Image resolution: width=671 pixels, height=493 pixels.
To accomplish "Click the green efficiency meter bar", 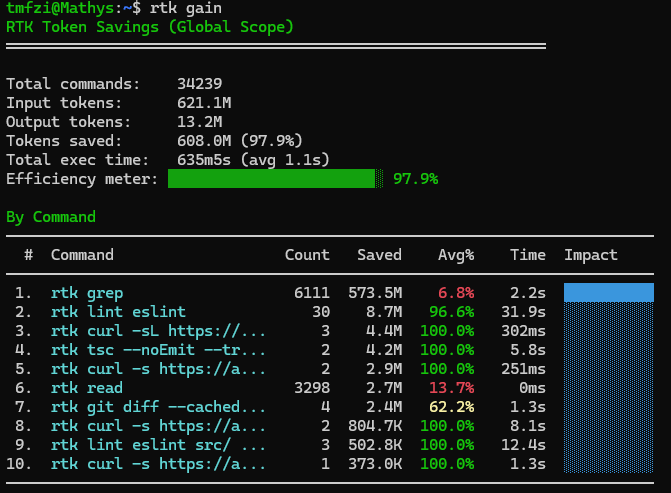I will tap(271, 178).
